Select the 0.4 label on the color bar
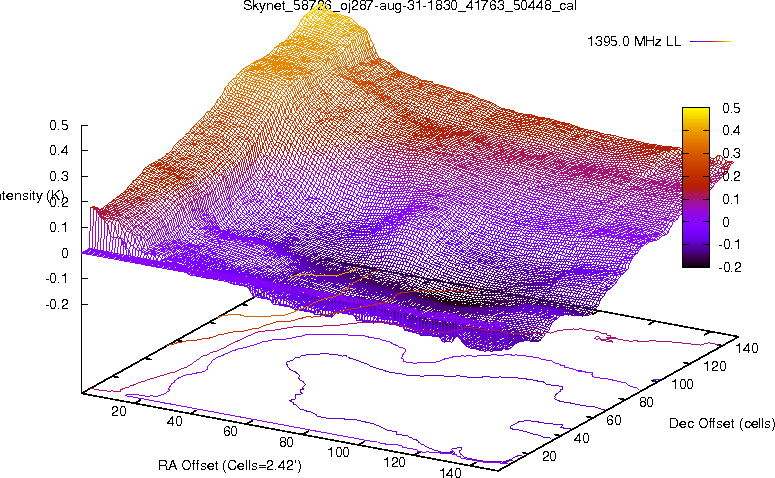This screenshot has width=775, height=478. [x=732, y=130]
